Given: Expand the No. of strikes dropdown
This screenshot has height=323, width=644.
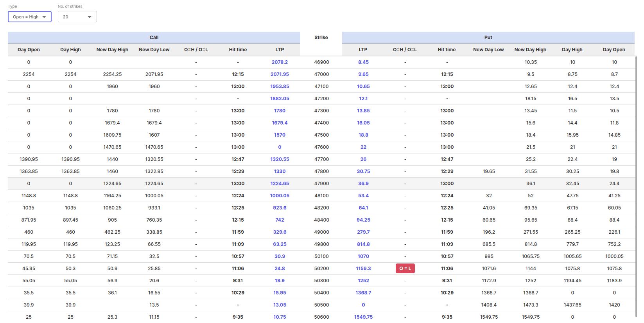Looking at the screenshot, I should (77, 17).
